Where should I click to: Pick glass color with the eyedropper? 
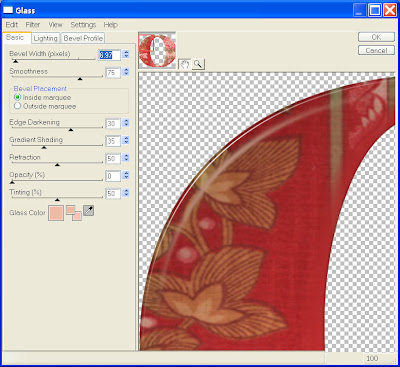(88, 210)
